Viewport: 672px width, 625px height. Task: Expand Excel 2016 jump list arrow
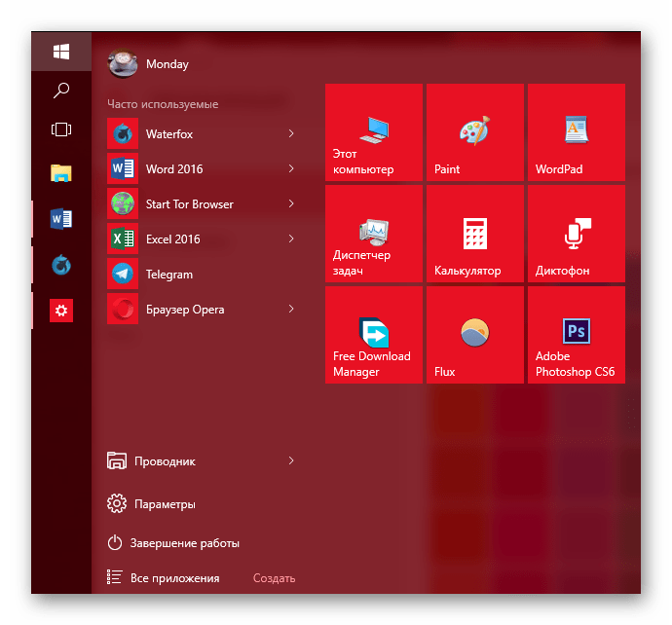pyautogui.click(x=291, y=239)
